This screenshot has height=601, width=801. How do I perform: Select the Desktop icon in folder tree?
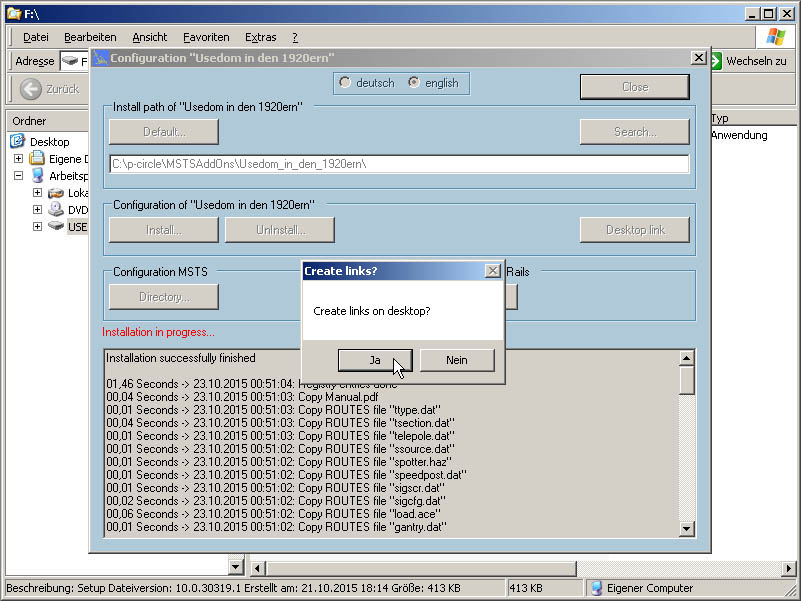point(18,142)
